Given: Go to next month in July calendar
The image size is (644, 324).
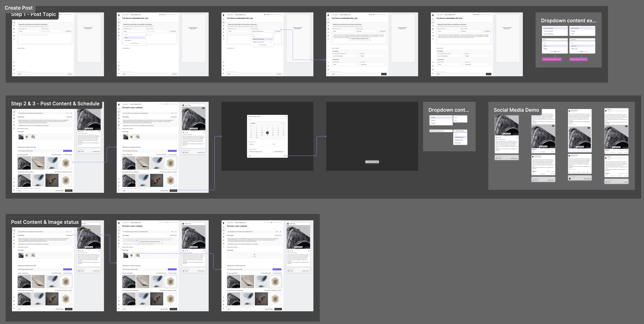Looking at the screenshot, I should [283, 123].
